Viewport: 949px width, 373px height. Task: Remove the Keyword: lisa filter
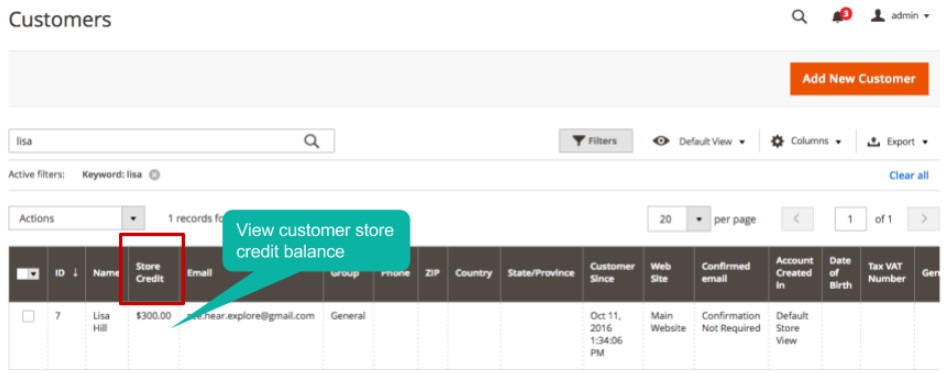(154, 175)
